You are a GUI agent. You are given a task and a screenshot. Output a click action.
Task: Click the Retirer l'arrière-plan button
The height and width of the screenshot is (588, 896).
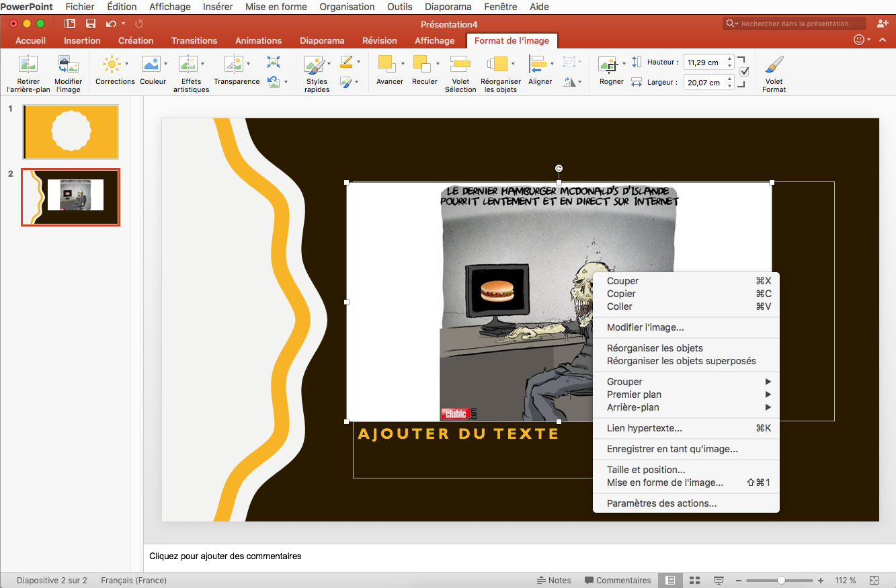pos(28,71)
